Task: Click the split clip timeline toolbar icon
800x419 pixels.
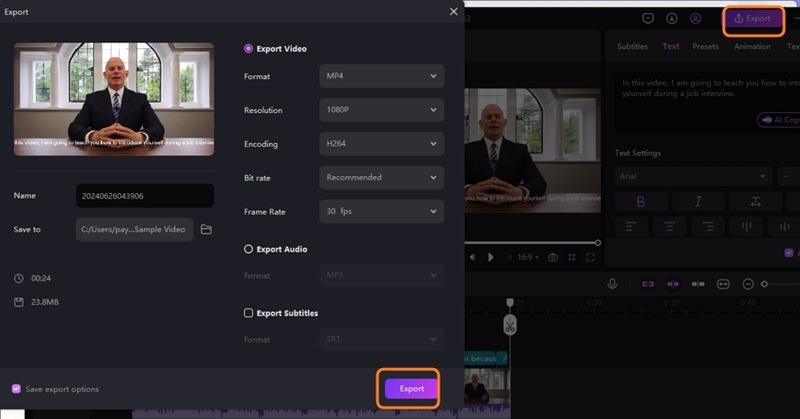Action: [x=698, y=284]
